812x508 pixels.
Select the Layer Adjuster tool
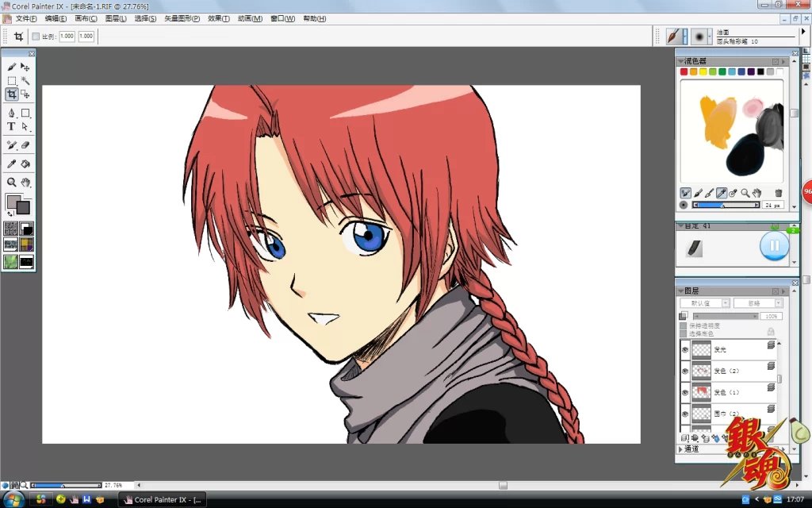[25, 67]
